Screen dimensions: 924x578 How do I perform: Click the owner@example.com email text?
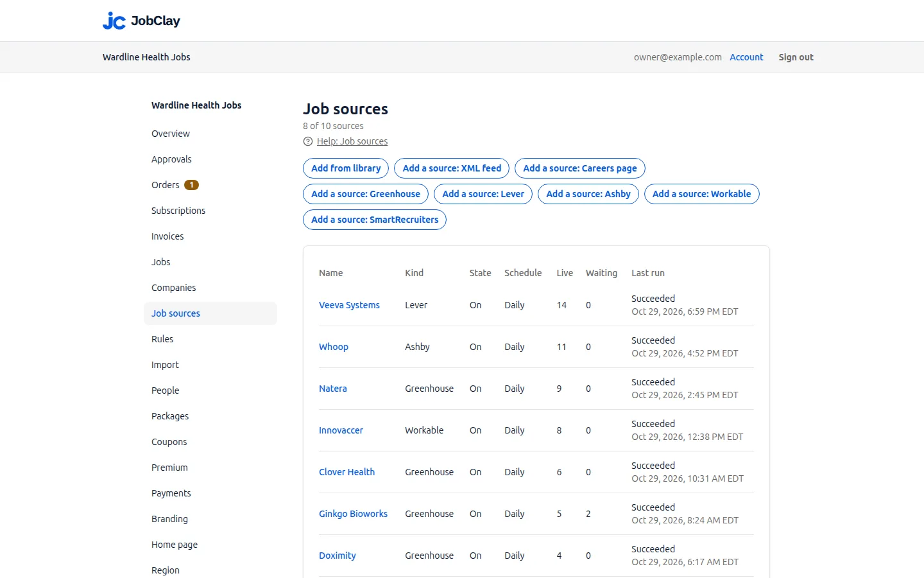click(x=678, y=57)
